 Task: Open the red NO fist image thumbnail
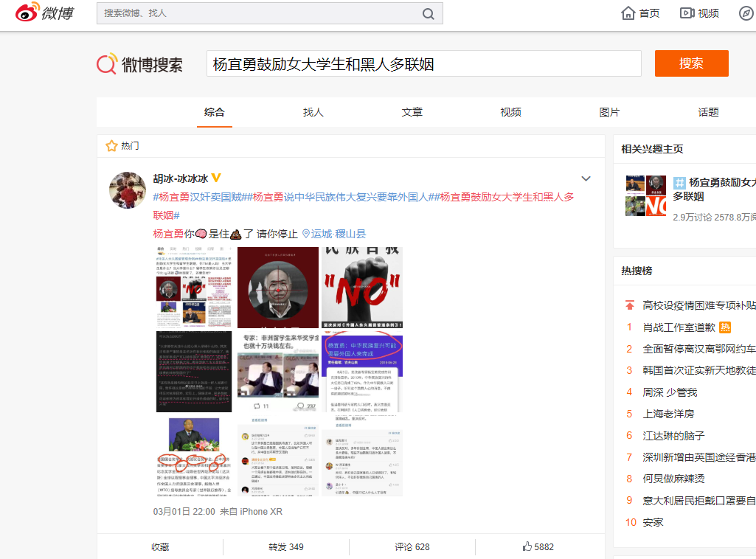362,287
